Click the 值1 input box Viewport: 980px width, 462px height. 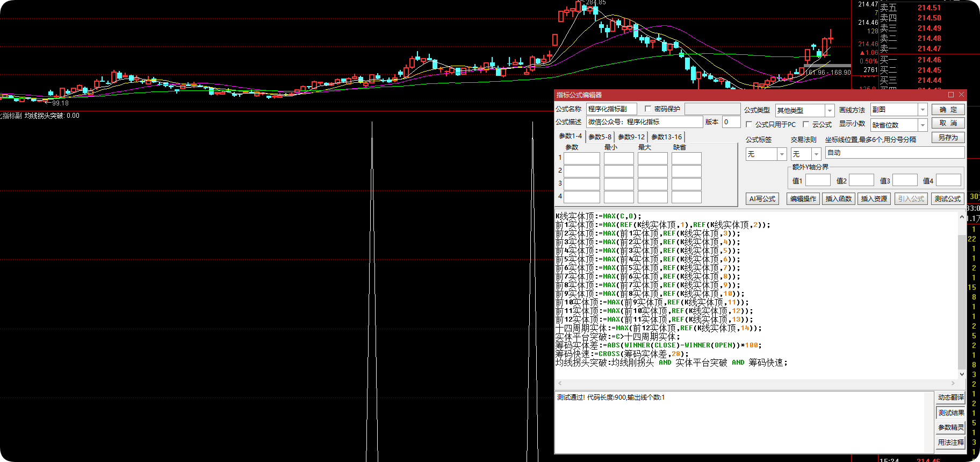click(818, 180)
